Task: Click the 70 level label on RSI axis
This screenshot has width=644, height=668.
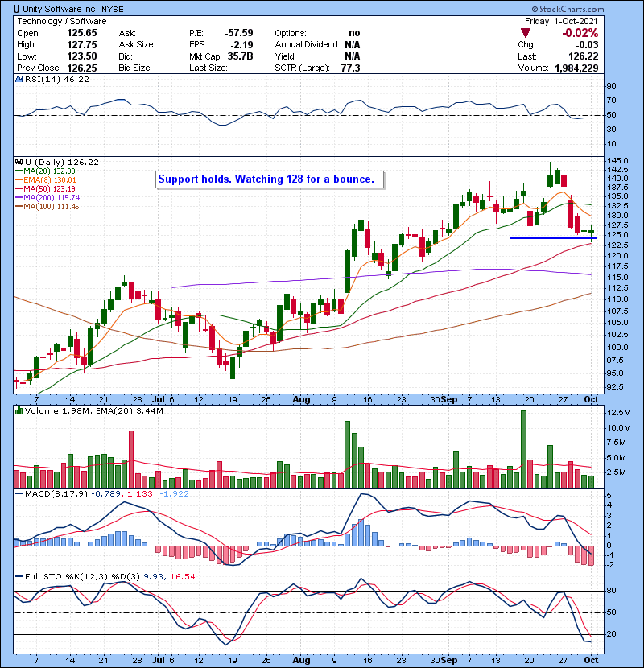Action: 611,101
